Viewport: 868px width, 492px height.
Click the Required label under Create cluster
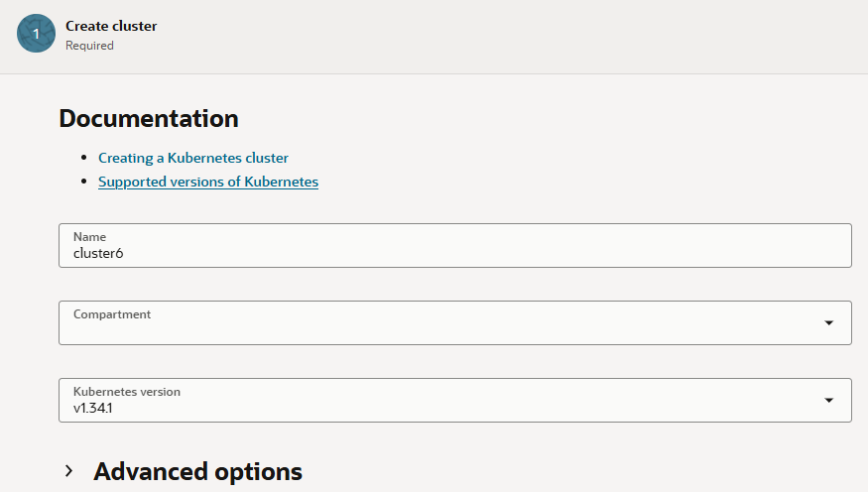[89, 46]
